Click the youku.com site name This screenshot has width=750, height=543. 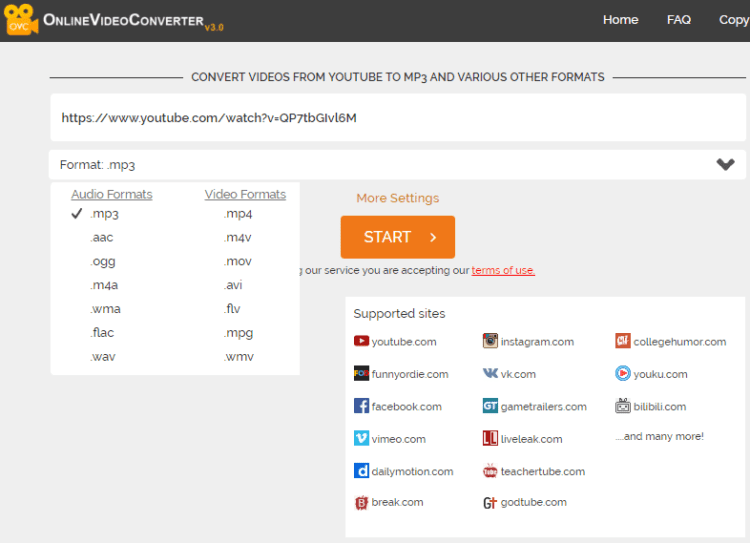[x=660, y=375]
